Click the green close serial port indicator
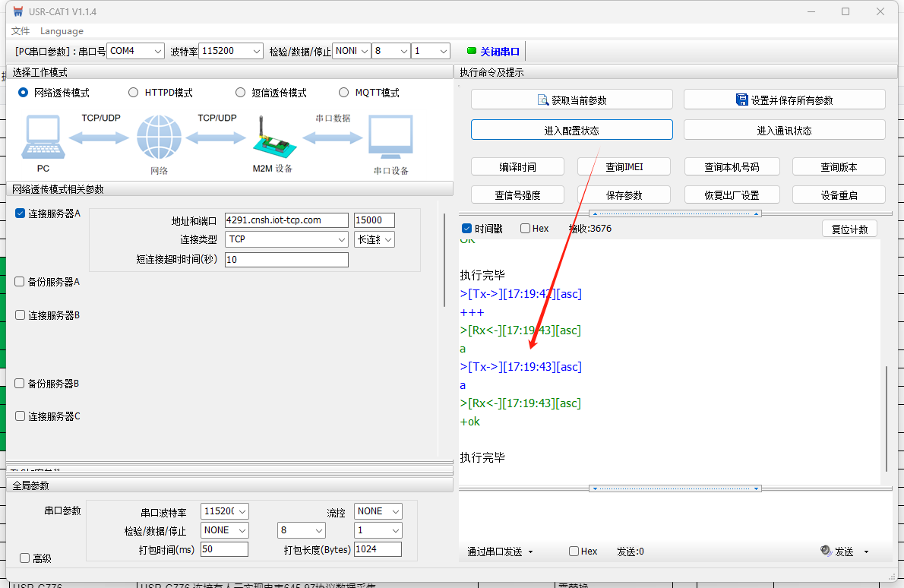This screenshot has width=904, height=588. click(472, 51)
